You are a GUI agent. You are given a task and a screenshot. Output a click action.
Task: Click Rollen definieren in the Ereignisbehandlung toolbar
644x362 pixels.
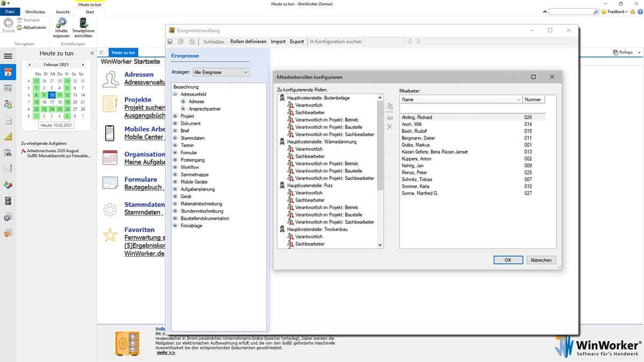tap(248, 41)
